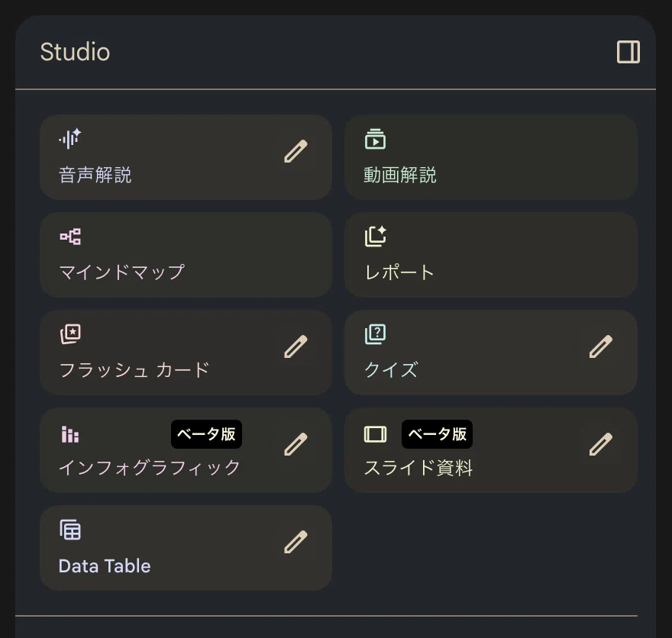Image resolution: width=672 pixels, height=638 pixels.
Task: Click the スライド資料 slide icon
Action: pyautogui.click(x=375, y=433)
